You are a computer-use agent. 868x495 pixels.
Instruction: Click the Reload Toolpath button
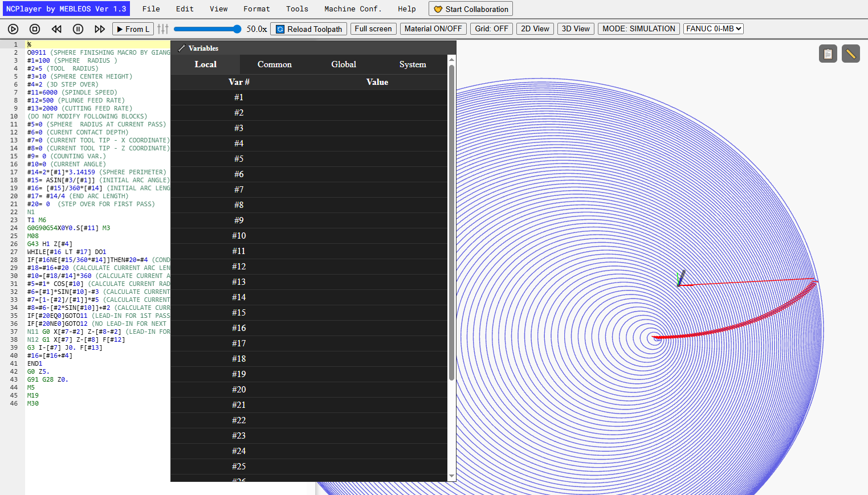(309, 29)
